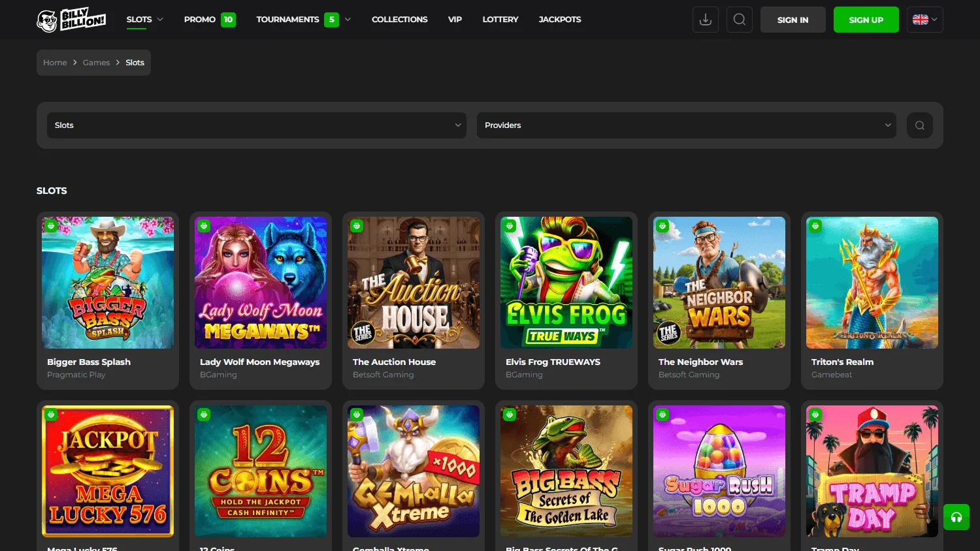Click green badge on Lady Wolf Moon Megaways
Image resolution: width=980 pixels, height=551 pixels.
click(x=204, y=226)
